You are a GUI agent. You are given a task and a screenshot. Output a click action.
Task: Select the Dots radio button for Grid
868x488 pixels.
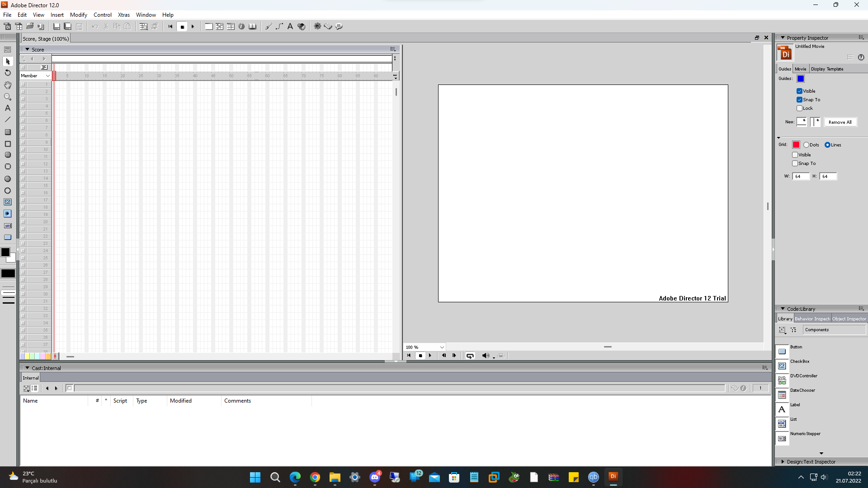click(x=807, y=145)
